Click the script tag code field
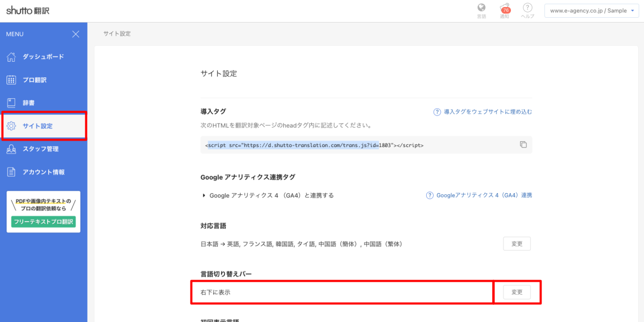 pyautogui.click(x=367, y=145)
